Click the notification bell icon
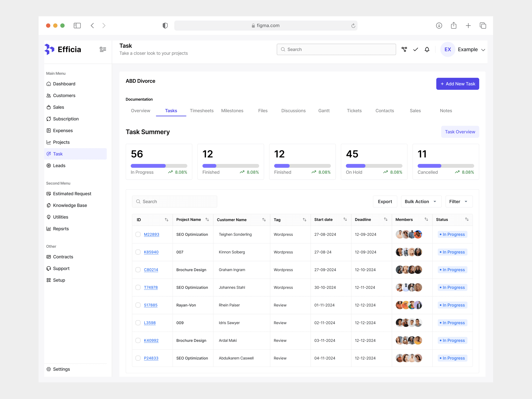Viewport: 532px width, 399px height. tap(427, 50)
